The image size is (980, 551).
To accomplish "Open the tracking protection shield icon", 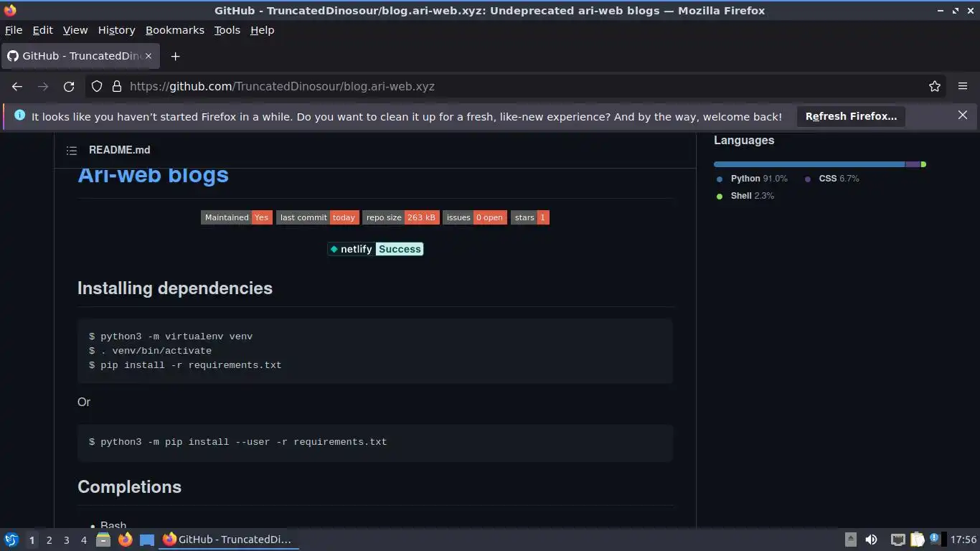I will pos(97,86).
